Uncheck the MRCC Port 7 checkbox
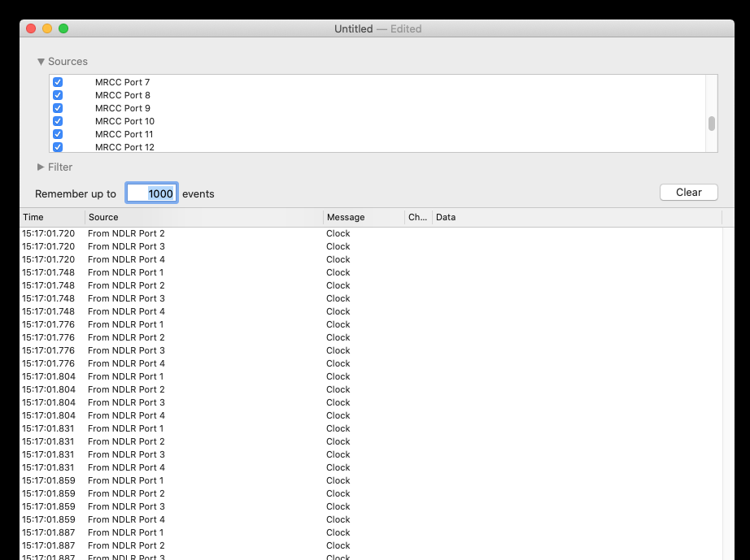This screenshot has width=750, height=560. click(x=58, y=82)
